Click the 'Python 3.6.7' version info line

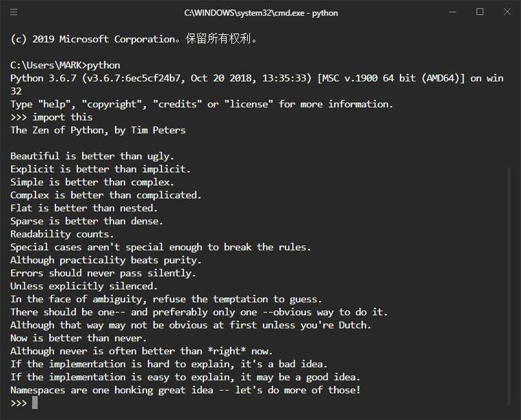pos(257,84)
